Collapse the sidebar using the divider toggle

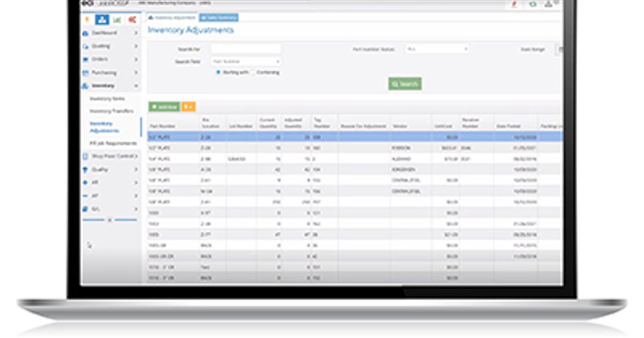(109, 219)
